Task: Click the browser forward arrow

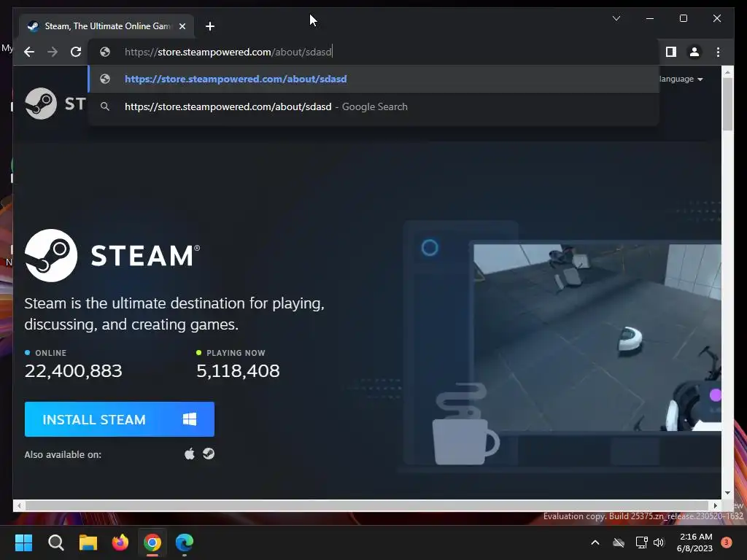Action: (53, 52)
